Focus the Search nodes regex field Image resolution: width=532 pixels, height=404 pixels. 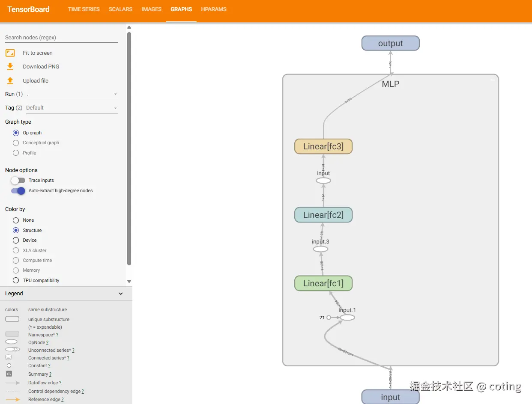tap(61, 37)
